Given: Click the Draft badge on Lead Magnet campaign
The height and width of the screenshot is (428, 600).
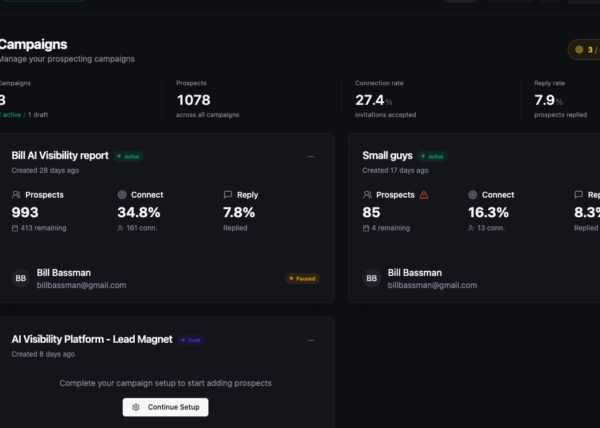Looking at the screenshot, I should [x=191, y=340].
